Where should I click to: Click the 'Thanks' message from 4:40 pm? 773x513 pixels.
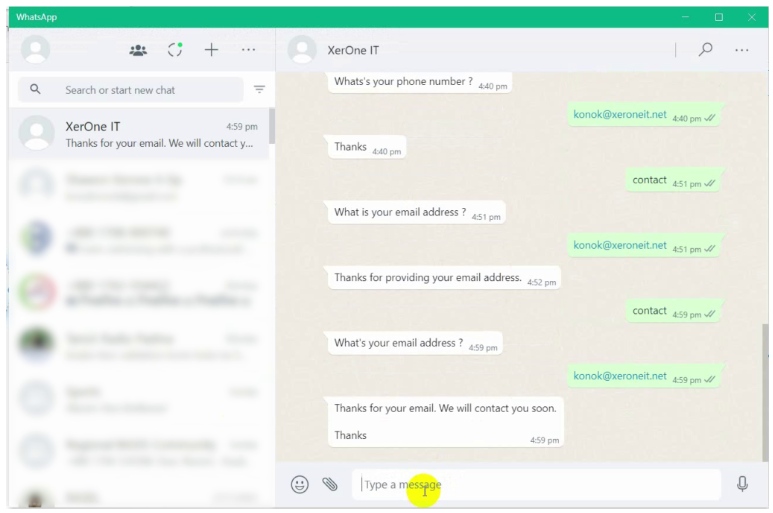point(367,147)
